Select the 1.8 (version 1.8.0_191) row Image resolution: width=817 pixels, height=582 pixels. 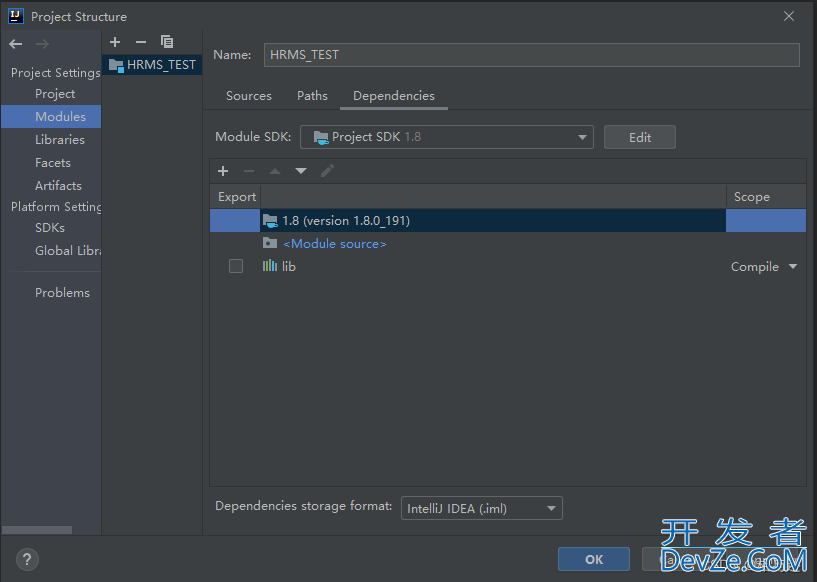[507, 220]
